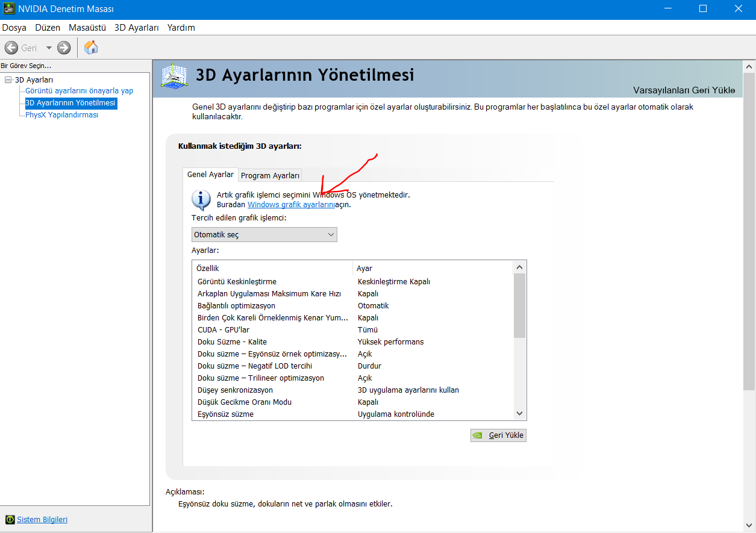Click settings list scroll up arrow
The height and width of the screenshot is (533, 756).
(520, 267)
